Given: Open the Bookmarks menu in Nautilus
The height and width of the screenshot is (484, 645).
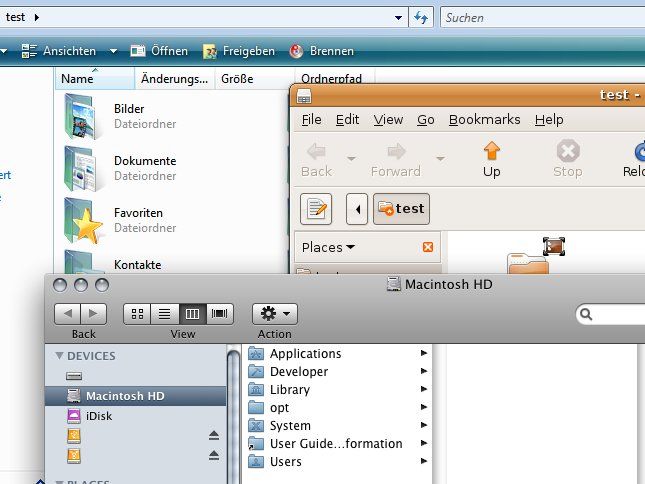Looking at the screenshot, I should pos(484,119).
